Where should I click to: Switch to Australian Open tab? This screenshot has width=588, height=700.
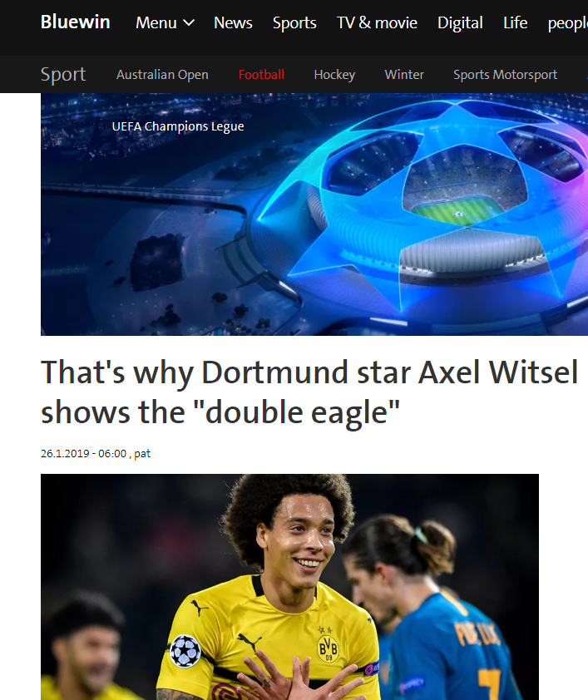pyautogui.click(x=162, y=75)
